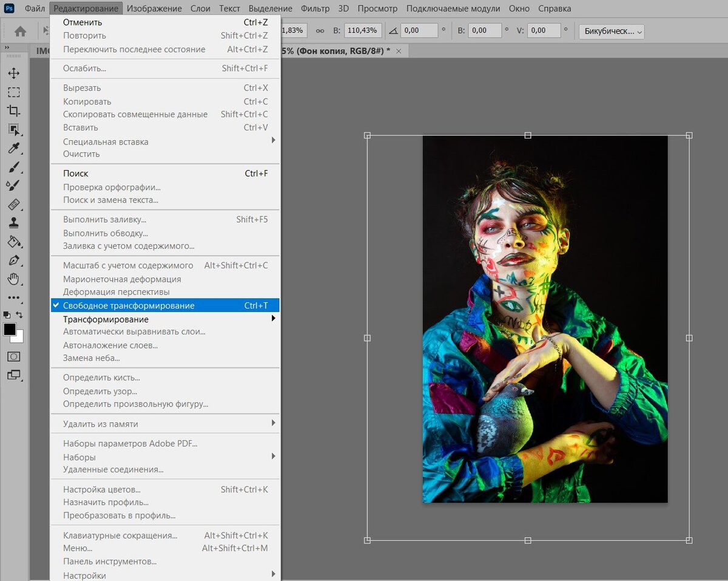Toggle the maintain aspect ratio link
The height and width of the screenshot is (581, 728).
(320, 30)
